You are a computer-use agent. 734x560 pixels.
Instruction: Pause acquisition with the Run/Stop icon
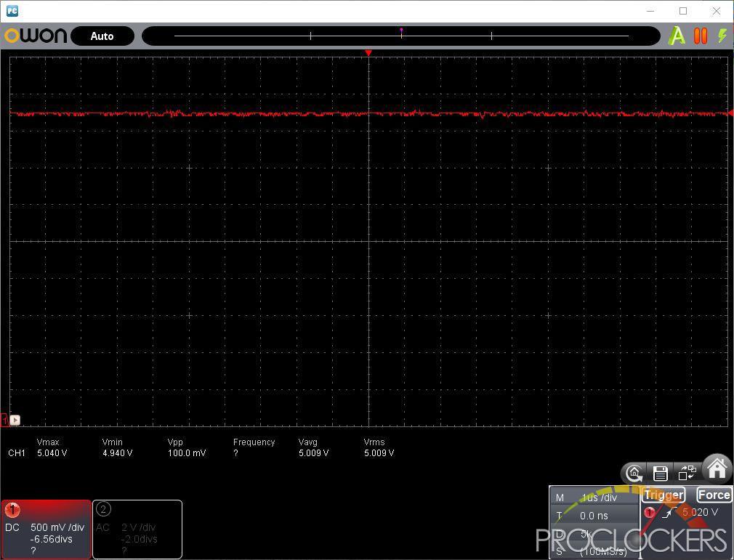coord(701,36)
